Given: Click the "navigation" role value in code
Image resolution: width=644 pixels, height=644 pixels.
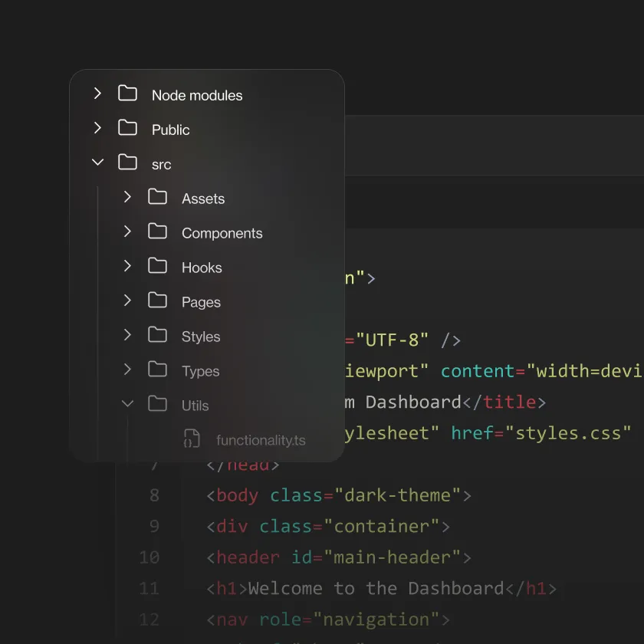Looking at the screenshot, I should 376,619.
